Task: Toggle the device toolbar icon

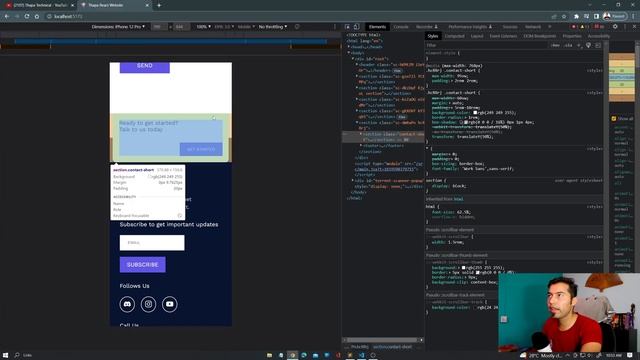Action: (x=356, y=27)
